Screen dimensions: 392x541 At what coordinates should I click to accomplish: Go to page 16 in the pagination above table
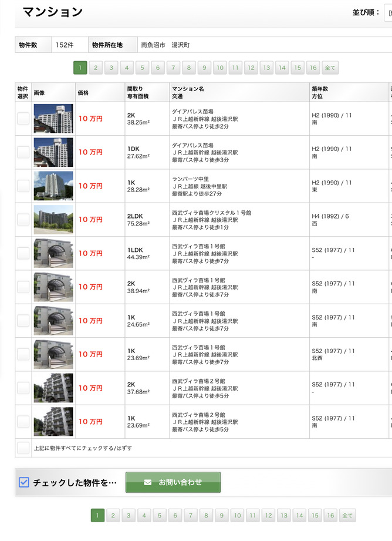pos(313,68)
